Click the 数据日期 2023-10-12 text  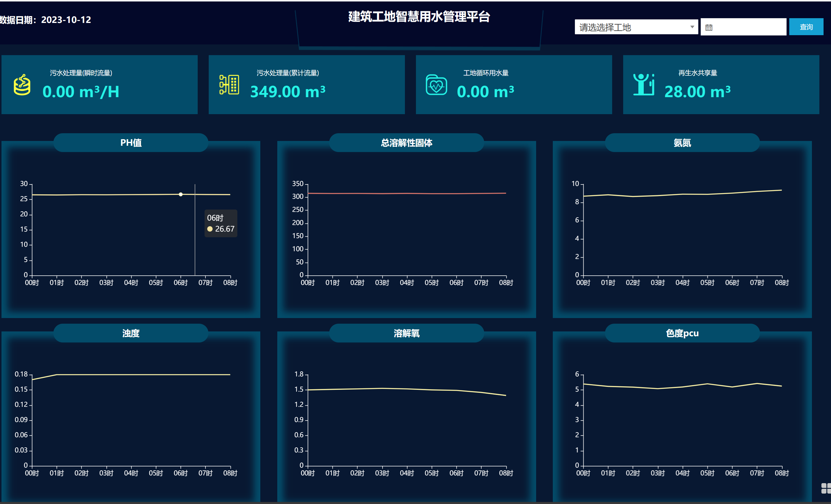pos(46,20)
